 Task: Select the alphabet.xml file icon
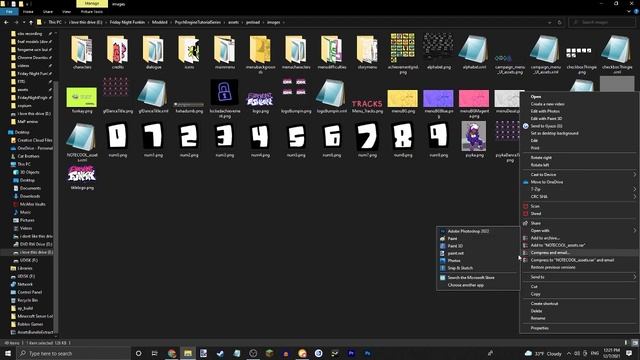pos(474,49)
